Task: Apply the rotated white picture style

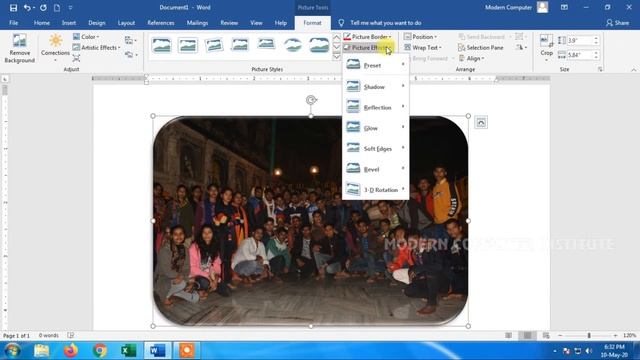Action: tap(214, 45)
